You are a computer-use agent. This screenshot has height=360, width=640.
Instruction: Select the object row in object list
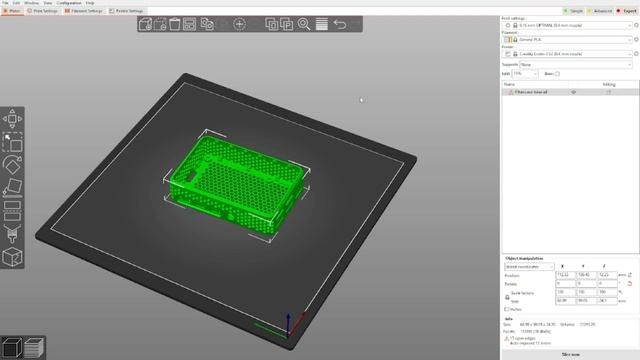570,92
